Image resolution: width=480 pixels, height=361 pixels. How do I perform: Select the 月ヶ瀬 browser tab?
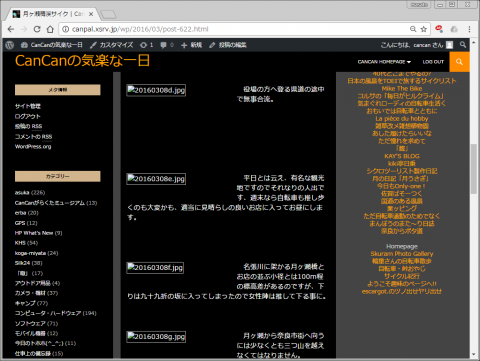pyautogui.click(x=52, y=14)
